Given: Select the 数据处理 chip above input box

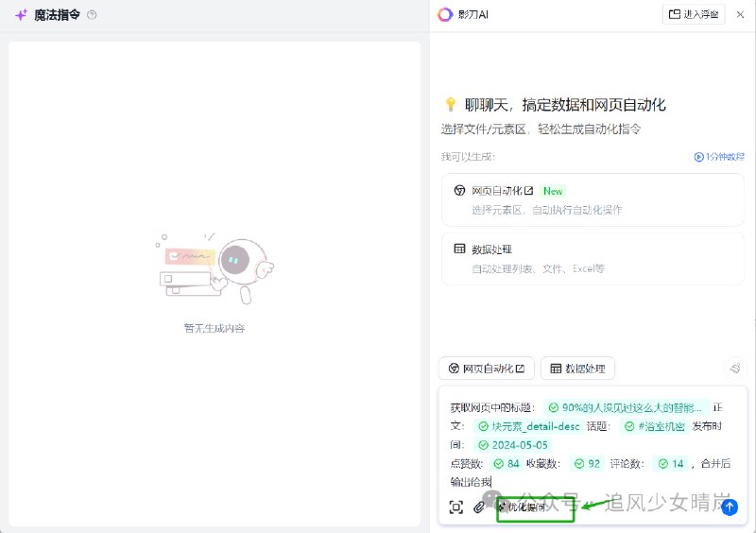Looking at the screenshot, I should coord(577,369).
